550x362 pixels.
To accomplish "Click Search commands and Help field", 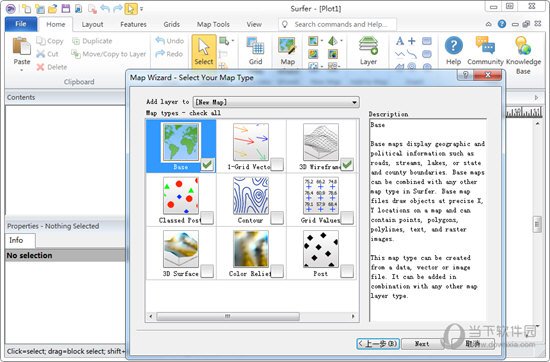I will [338, 24].
